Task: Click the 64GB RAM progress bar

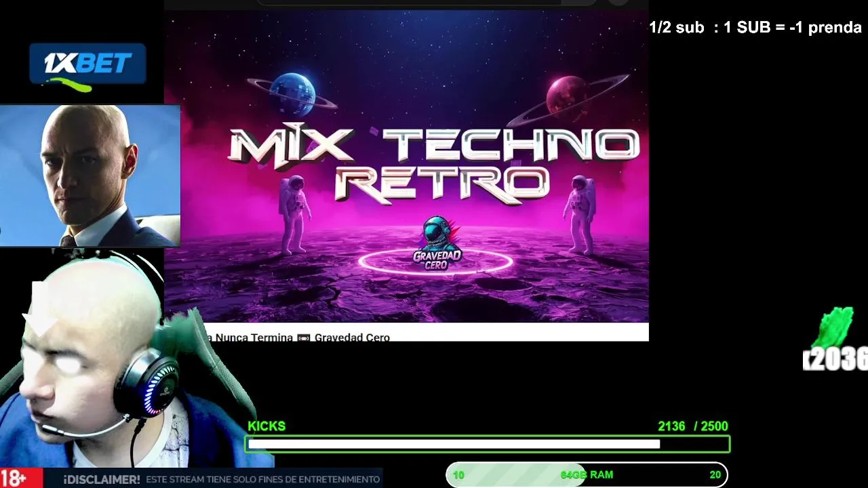Action: pos(587,475)
